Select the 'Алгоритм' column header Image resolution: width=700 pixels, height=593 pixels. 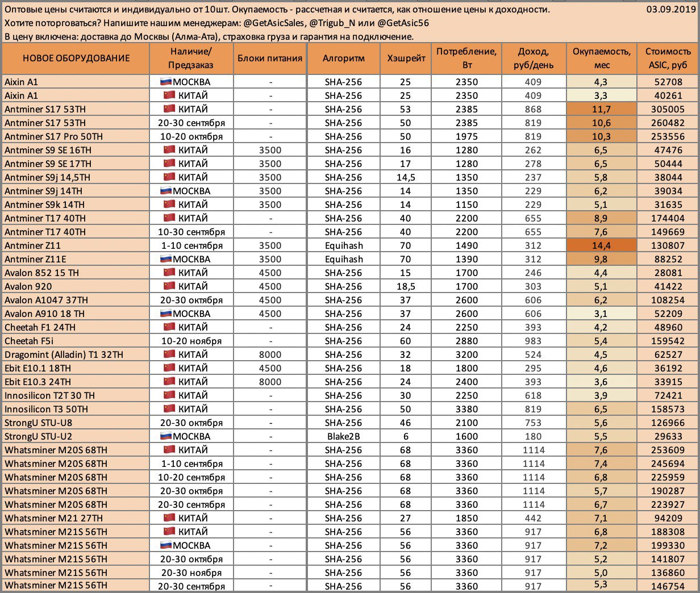(x=343, y=59)
